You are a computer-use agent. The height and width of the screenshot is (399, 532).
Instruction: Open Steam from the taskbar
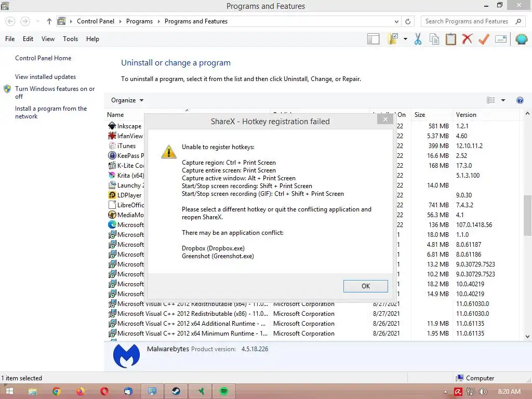click(x=176, y=391)
